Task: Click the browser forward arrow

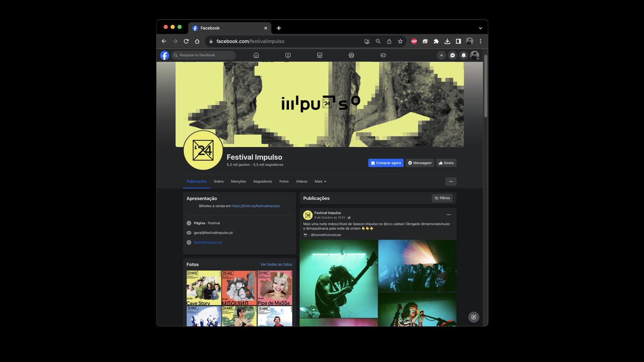Action: [175, 41]
